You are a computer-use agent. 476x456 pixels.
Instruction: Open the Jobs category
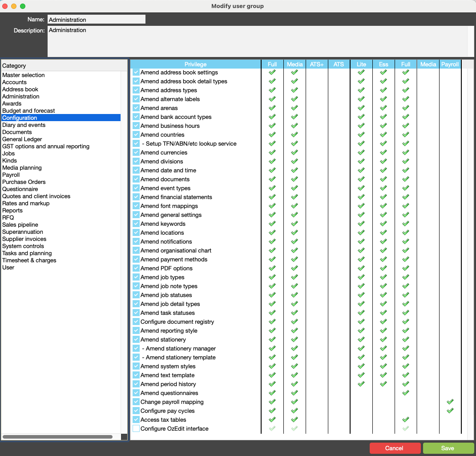[61, 154]
